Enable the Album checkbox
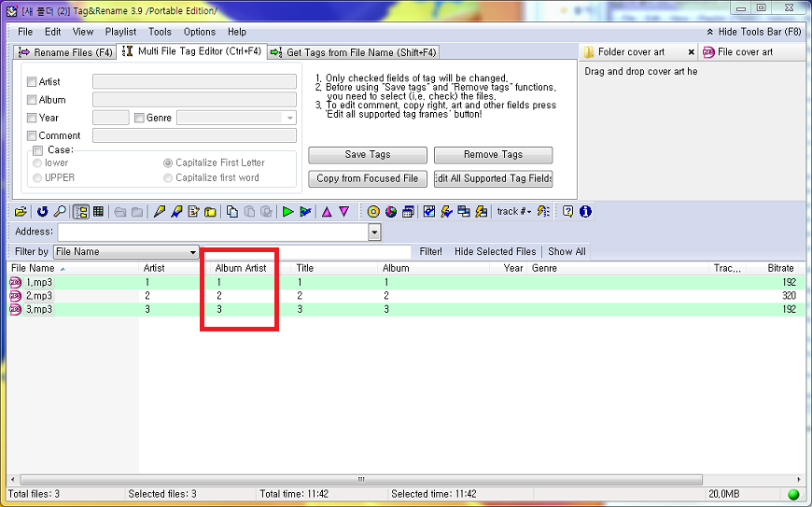 pos(32,99)
